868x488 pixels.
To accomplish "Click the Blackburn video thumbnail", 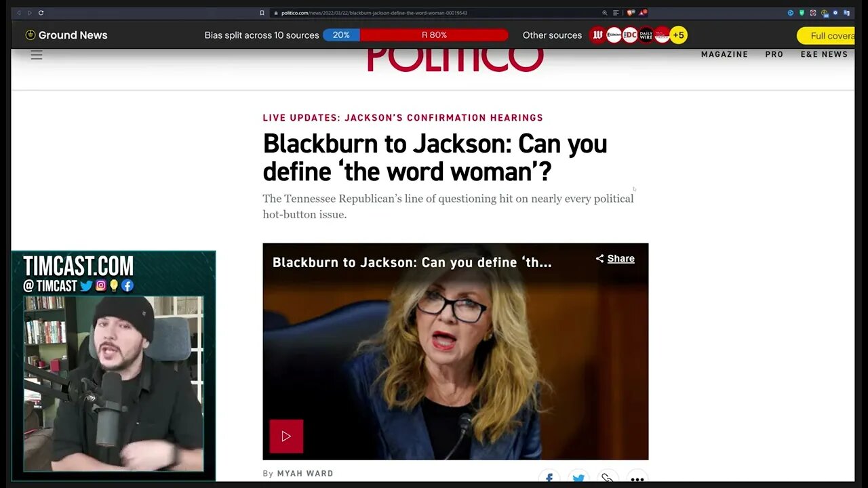I will [x=456, y=351].
